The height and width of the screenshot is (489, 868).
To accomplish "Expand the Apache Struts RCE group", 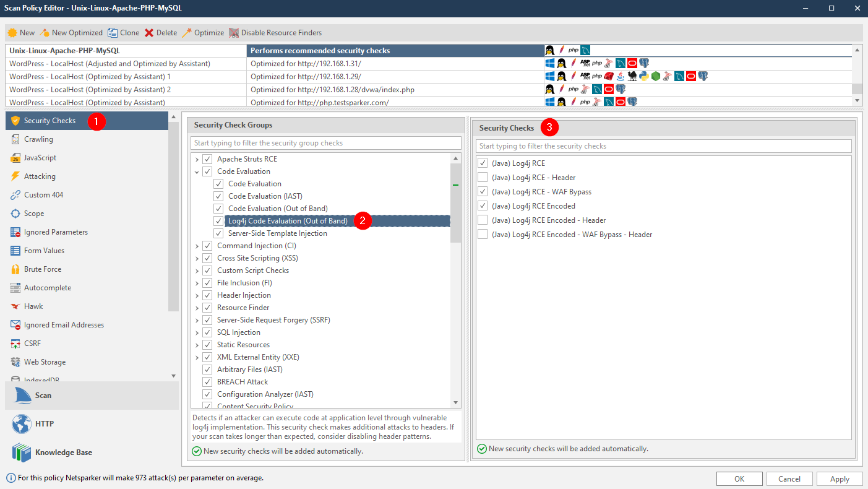I will tap(197, 159).
